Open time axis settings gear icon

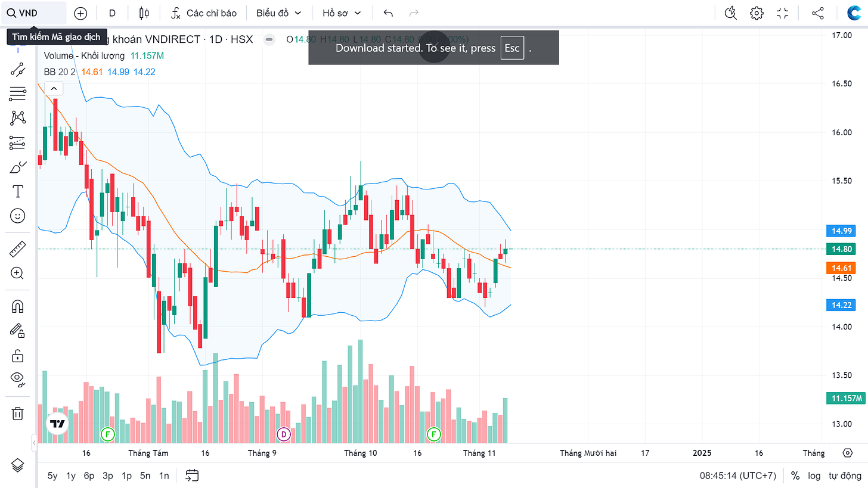click(848, 453)
